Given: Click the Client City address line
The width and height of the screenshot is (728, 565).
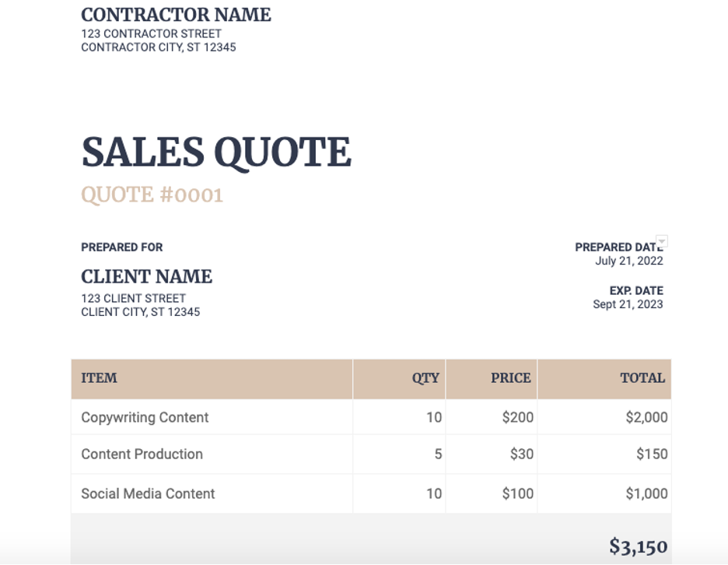Looking at the screenshot, I should [x=140, y=312].
